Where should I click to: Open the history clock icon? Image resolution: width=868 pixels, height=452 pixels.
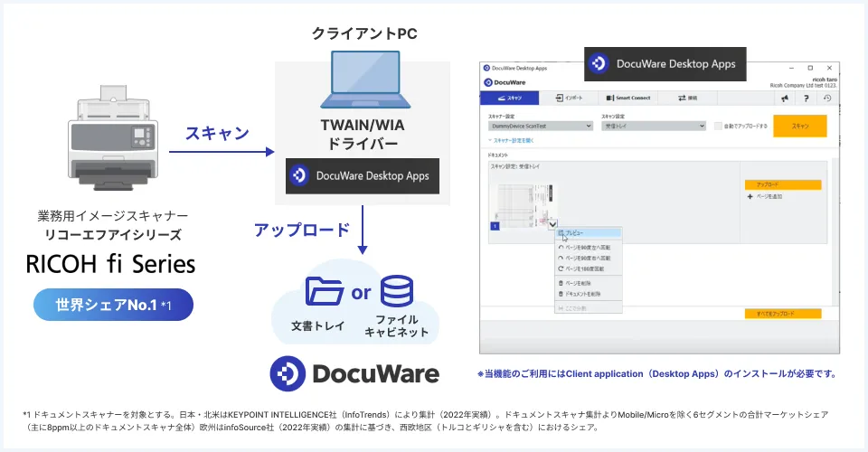pos(827,98)
